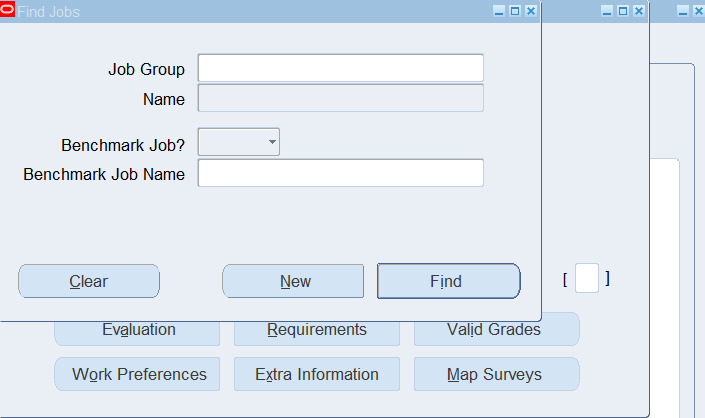Image resolution: width=705 pixels, height=418 pixels.
Task: Open the Evaluation window
Action: (137, 333)
